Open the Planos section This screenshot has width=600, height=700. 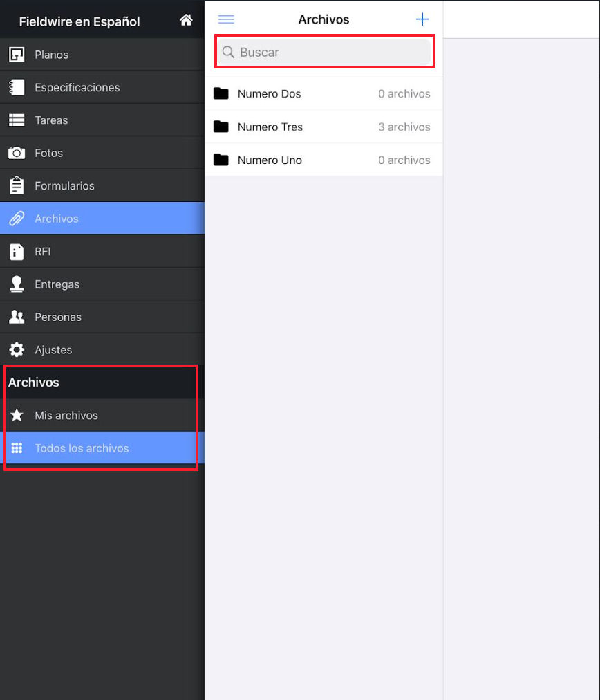(102, 55)
